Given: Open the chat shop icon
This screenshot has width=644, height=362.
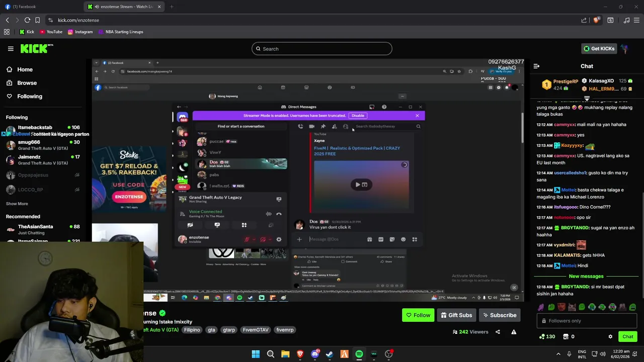Looking at the screenshot, I should (x=566, y=337).
